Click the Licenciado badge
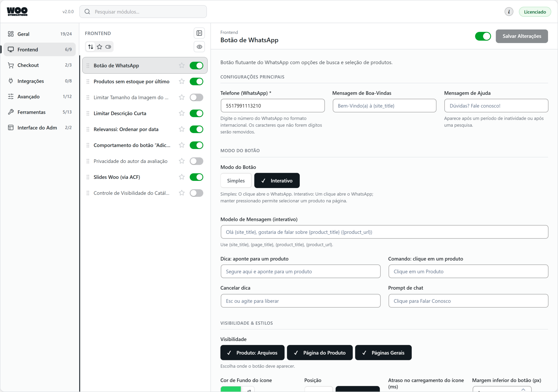Screen dimensions: 558x392 pyautogui.click(x=535, y=12)
